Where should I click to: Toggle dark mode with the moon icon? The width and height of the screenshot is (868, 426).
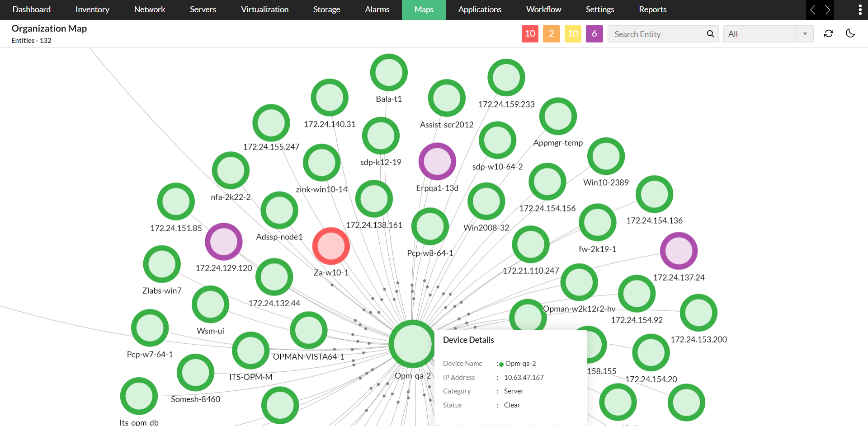tap(850, 33)
